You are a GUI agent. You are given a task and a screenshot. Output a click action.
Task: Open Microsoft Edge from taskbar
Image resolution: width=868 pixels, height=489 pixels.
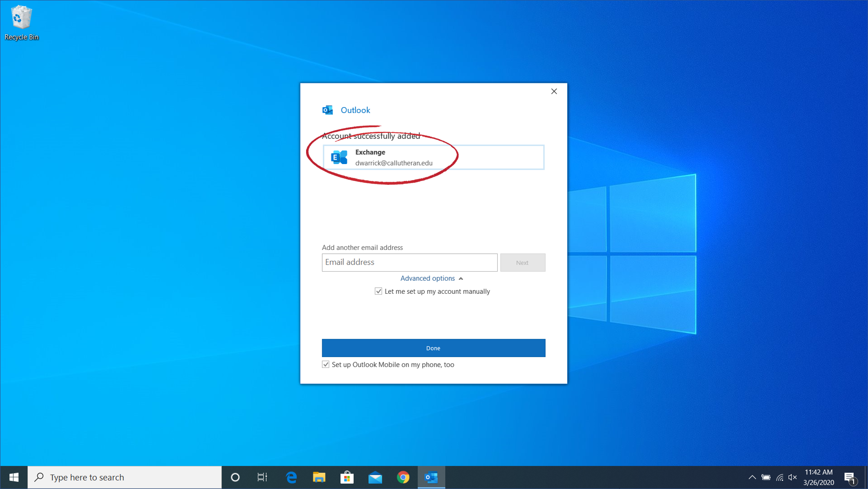point(291,477)
